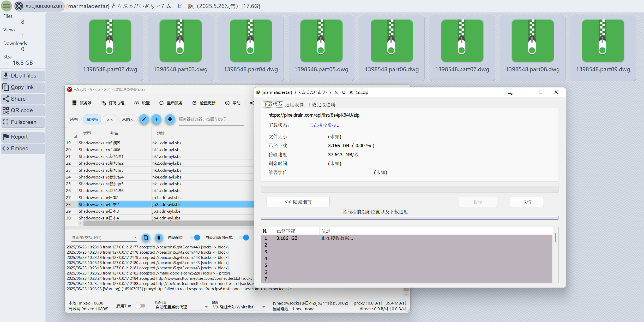Viewport: 644px width, 322px height.
Task: Open the Embed code option
Action: coord(23,148)
